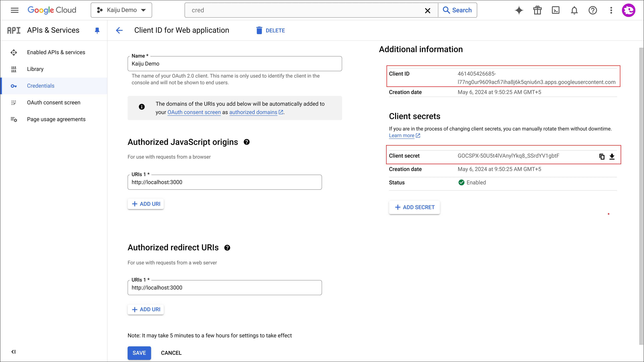
Task: Follow the OAuth consent screen link
Action: pos(194,112)
